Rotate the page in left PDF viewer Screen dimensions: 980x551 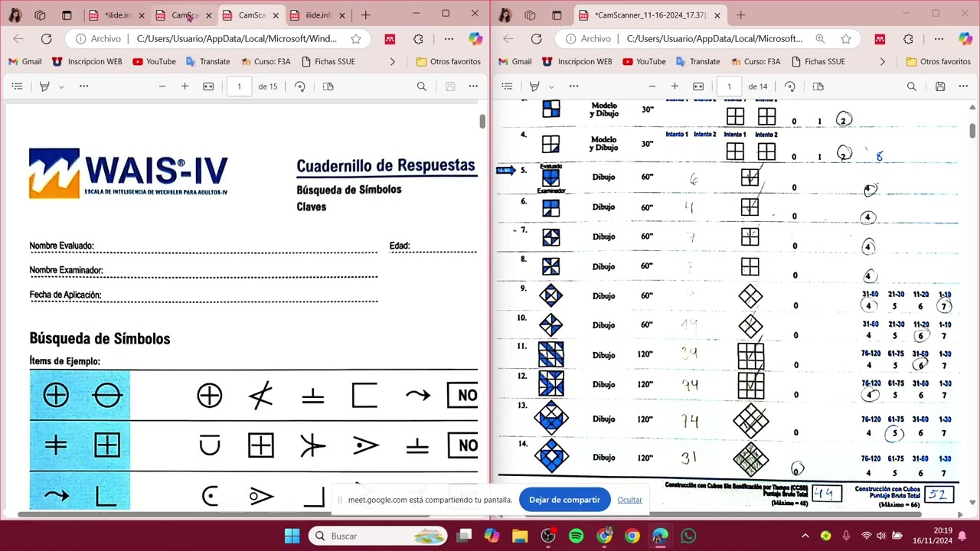coord(300,86)
